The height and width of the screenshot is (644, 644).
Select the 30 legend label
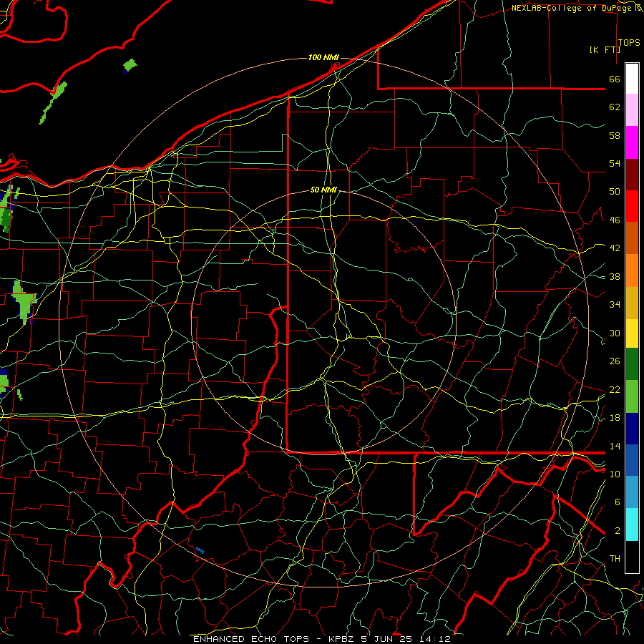[x=615, y=333]
